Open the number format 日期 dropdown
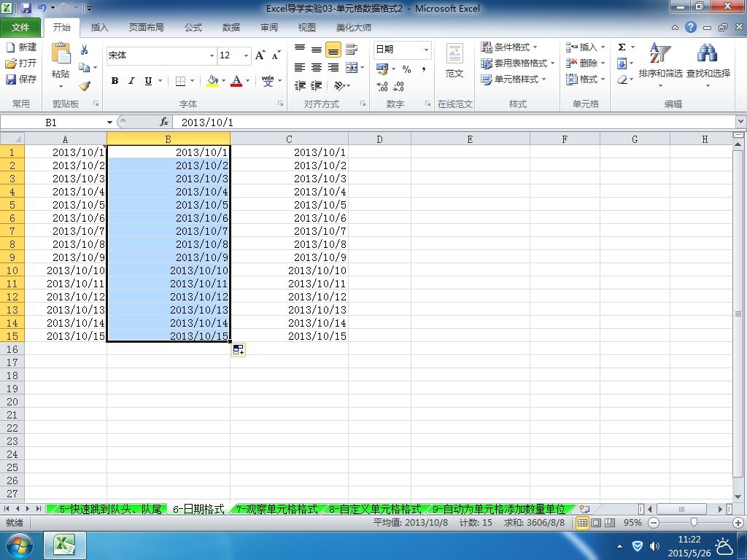Viewport: 747px width, 560px height. tap(426, 50)
